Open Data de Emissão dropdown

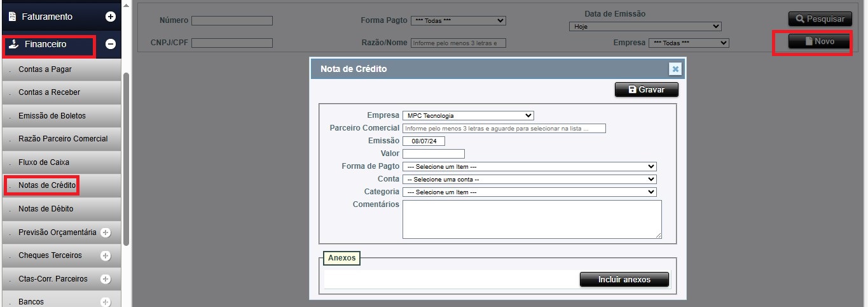click(645, 27)
